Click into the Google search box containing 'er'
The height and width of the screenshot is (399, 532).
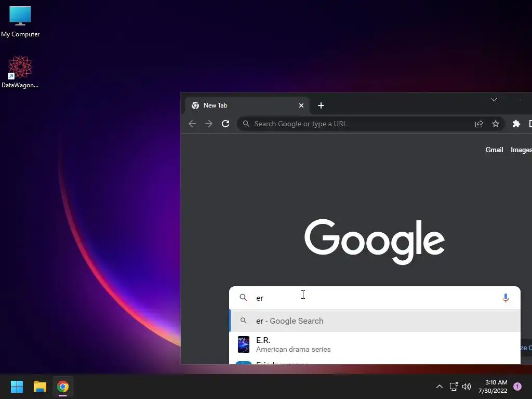(x=375, y=298)
